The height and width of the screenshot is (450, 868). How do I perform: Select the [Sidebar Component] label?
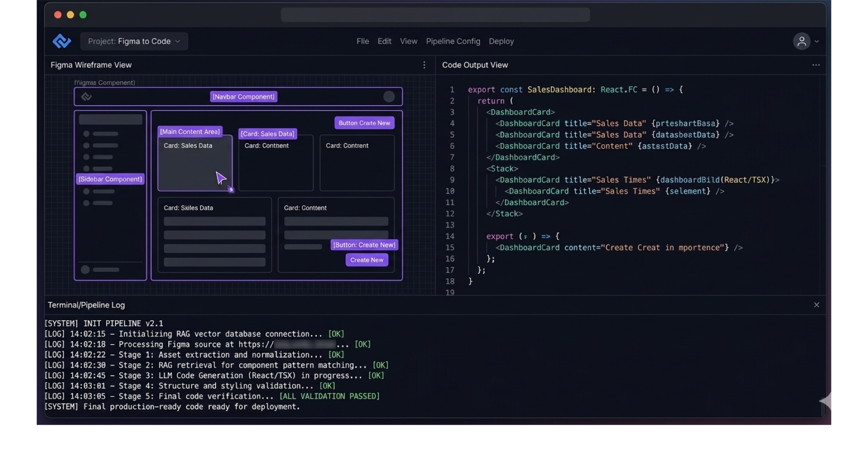[110, 179]
